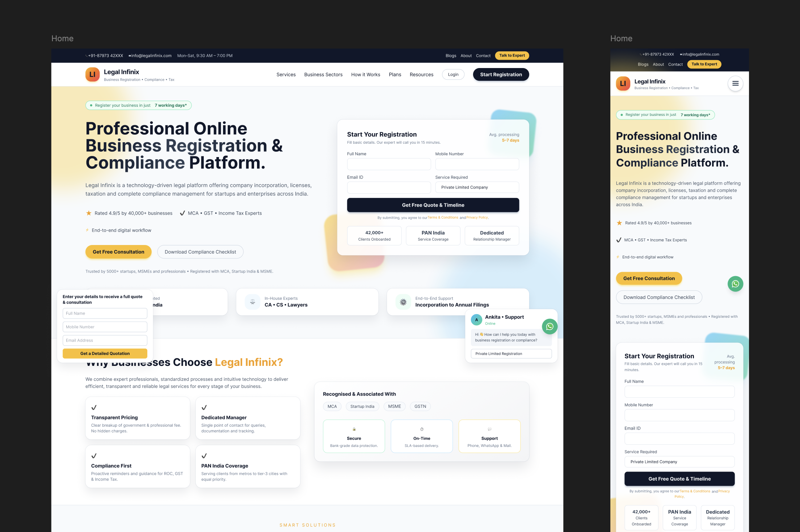Screen dimensions: 800x532
Task: Click Ankita's avatar in the support chat
Action: pyautogui.click(x=476, y=320)
